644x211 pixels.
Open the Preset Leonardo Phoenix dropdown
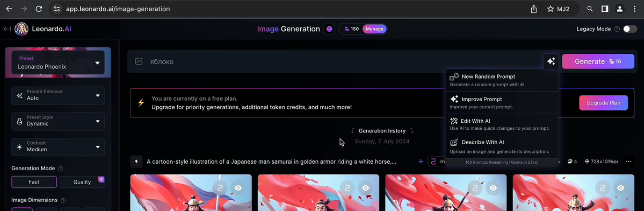(58, 62)
